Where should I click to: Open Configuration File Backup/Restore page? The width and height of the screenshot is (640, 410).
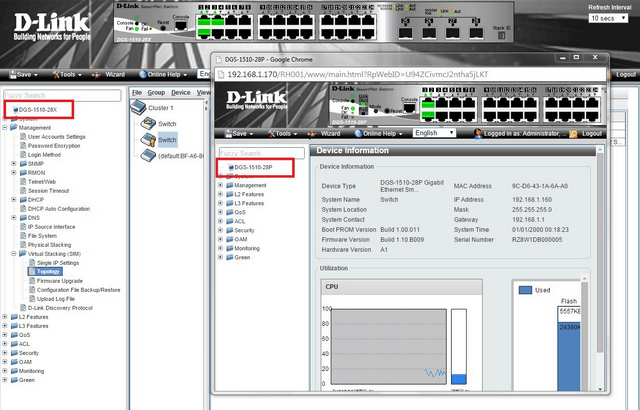coord(78,290)
